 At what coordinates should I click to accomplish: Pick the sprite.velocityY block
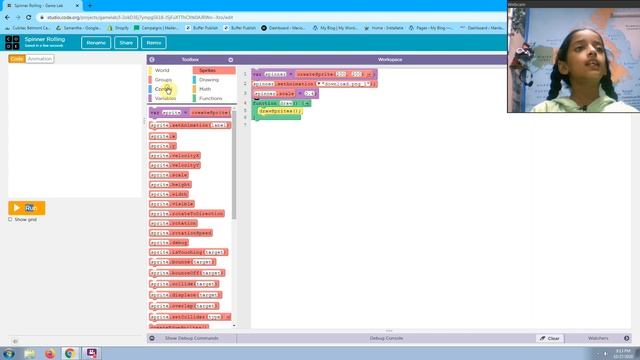175,165
